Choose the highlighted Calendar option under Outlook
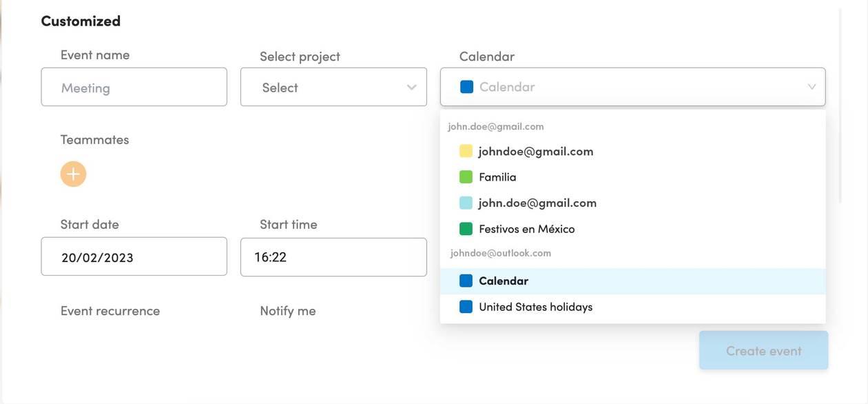Image resolution: width=868 pixels, height=404 pixels. [632, 281]
